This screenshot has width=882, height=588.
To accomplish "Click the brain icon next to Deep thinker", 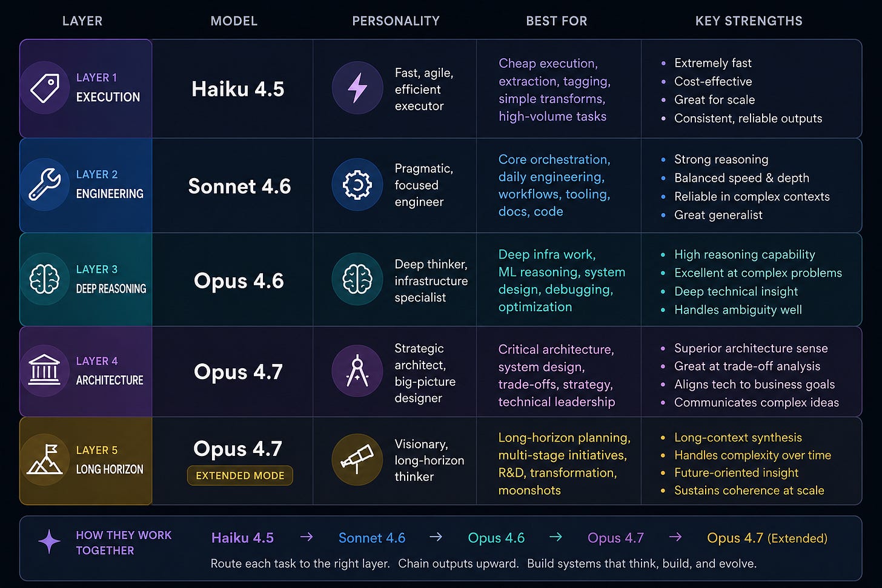I will pyautogui.click(x=357, y=279).
